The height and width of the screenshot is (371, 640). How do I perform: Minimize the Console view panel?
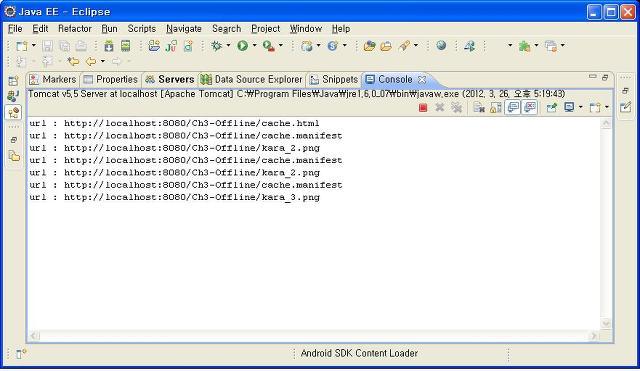pyautogui.click(x=593, y=77)
